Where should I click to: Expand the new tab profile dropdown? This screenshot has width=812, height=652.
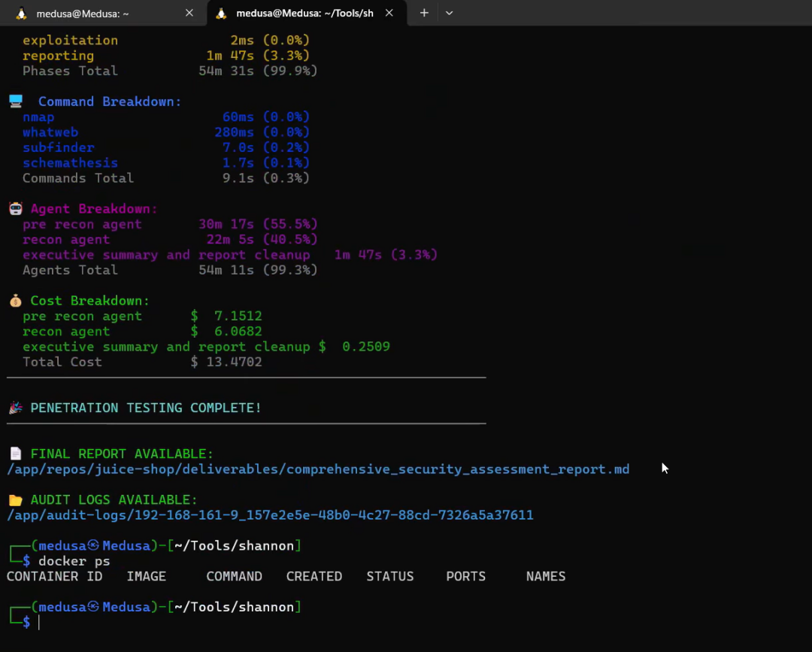[449, 13]
